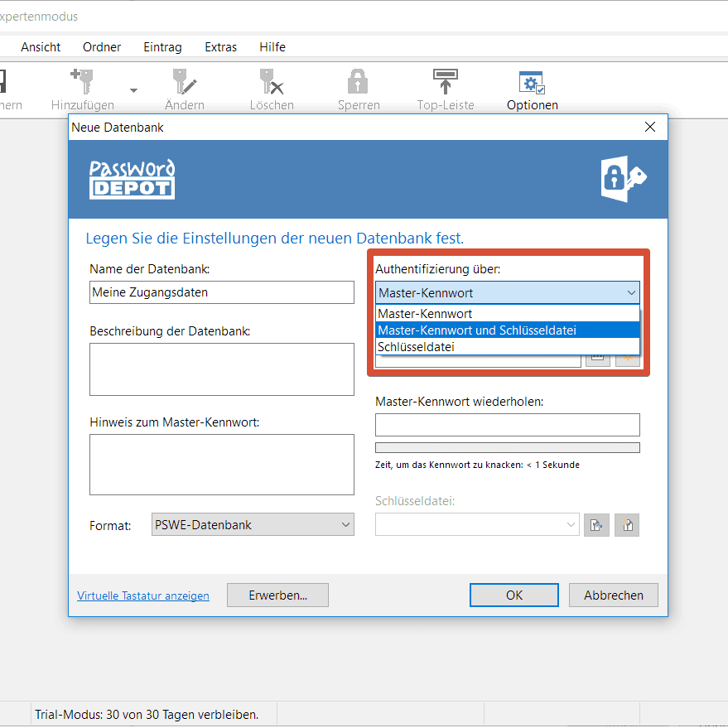Open the Hinzufügen dropdown arrow

click(x=133, y=90)
